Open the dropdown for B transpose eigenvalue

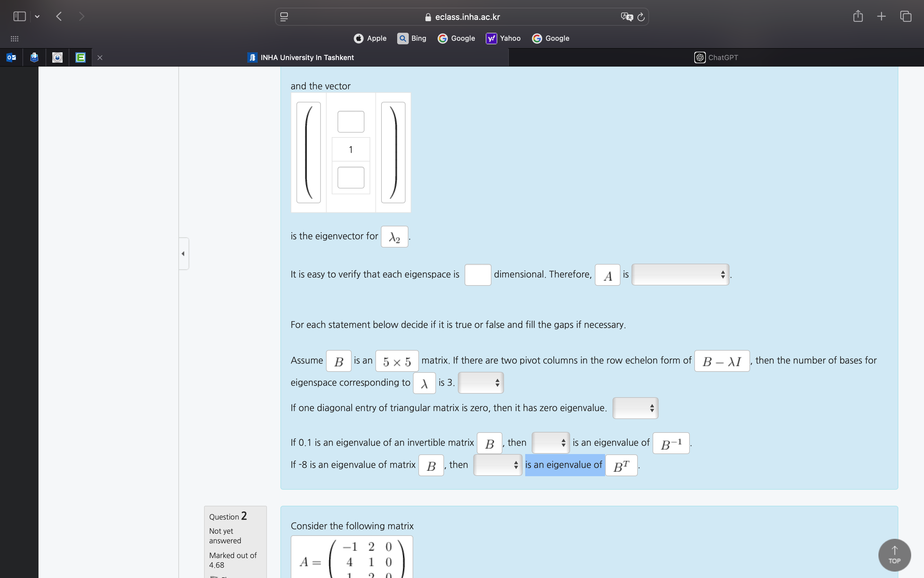(x=498, y=465)
